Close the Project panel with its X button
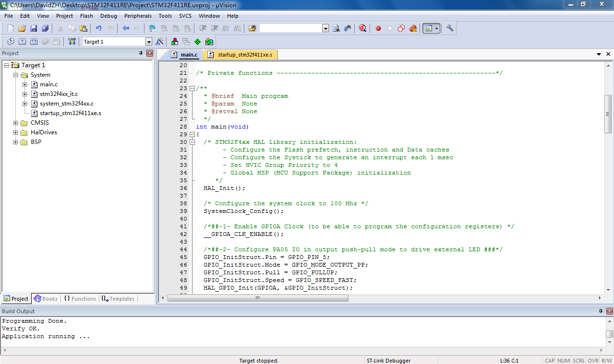 (x=150, y=53)
